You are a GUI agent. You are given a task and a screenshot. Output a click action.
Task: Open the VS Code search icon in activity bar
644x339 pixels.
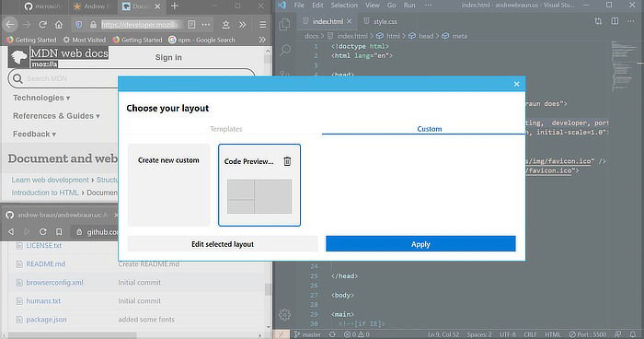click(284, 51)
